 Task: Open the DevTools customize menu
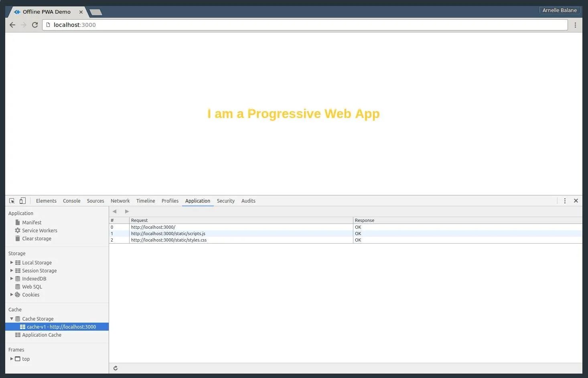click(x=565, y=201)
